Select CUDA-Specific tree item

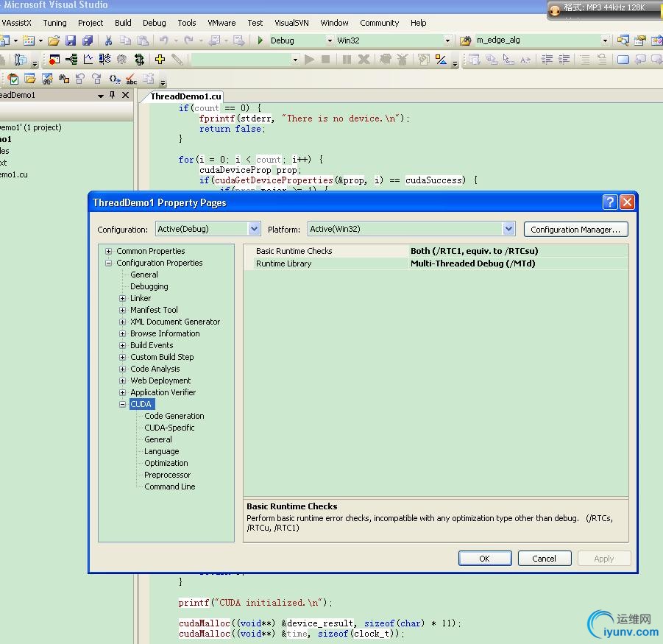[169, 428]
